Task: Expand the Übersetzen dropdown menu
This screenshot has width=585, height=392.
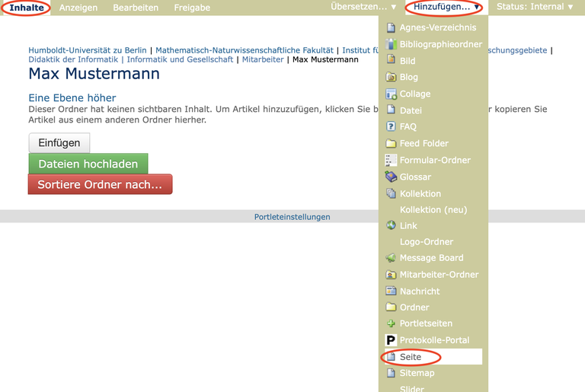Action: pyautogui.click(x=363, y=7)
